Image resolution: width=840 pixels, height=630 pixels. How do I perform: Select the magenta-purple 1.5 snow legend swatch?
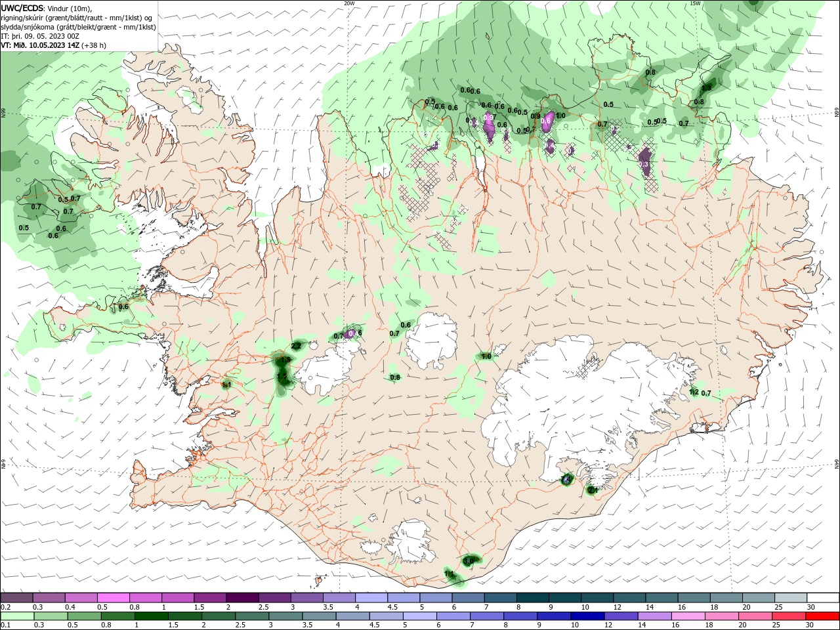point(210,598)
